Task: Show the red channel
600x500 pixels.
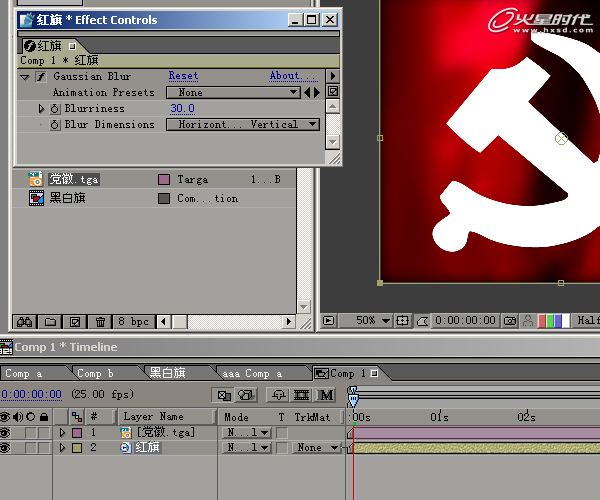Action: click(542, 321)
